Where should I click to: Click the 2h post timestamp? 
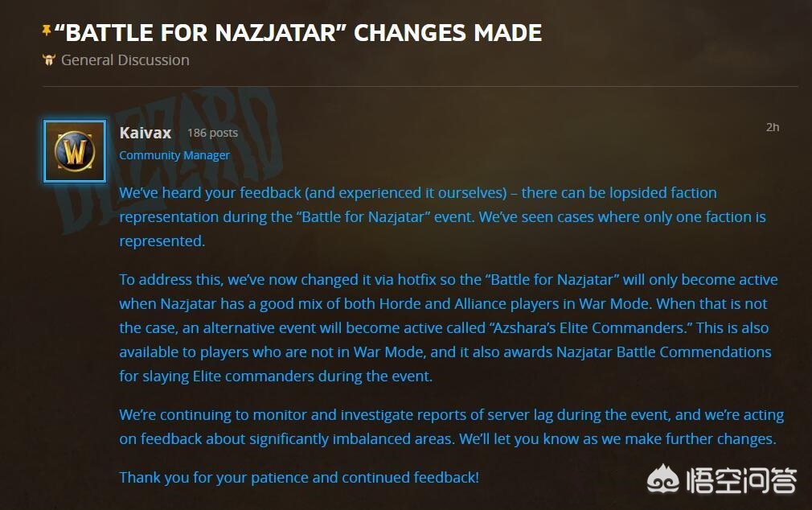coord(773,127)
